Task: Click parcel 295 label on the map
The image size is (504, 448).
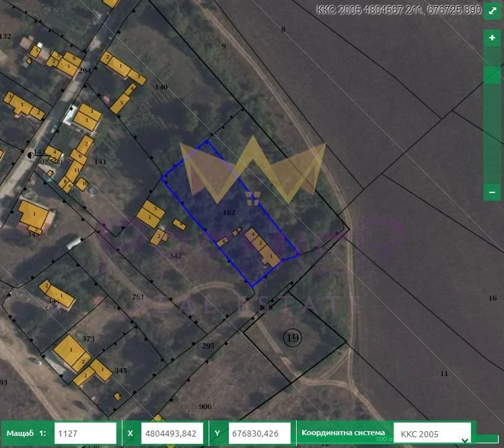Action: point(208,346)
